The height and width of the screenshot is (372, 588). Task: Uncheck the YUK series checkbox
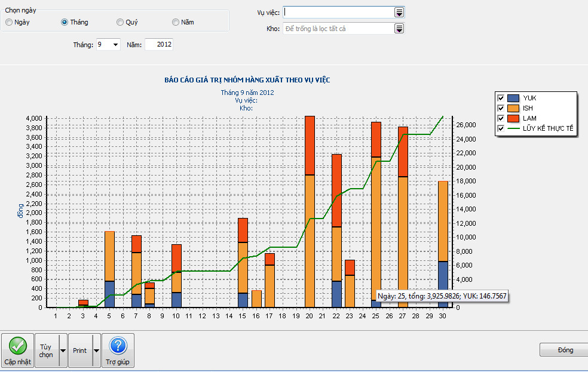tap(501, 98)
